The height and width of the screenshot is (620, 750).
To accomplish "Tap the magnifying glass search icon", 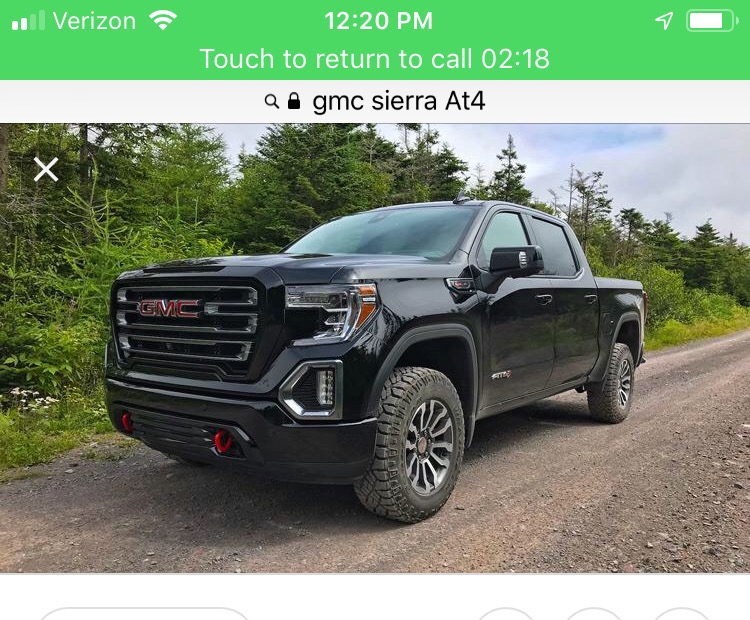I will click(272, 101).
